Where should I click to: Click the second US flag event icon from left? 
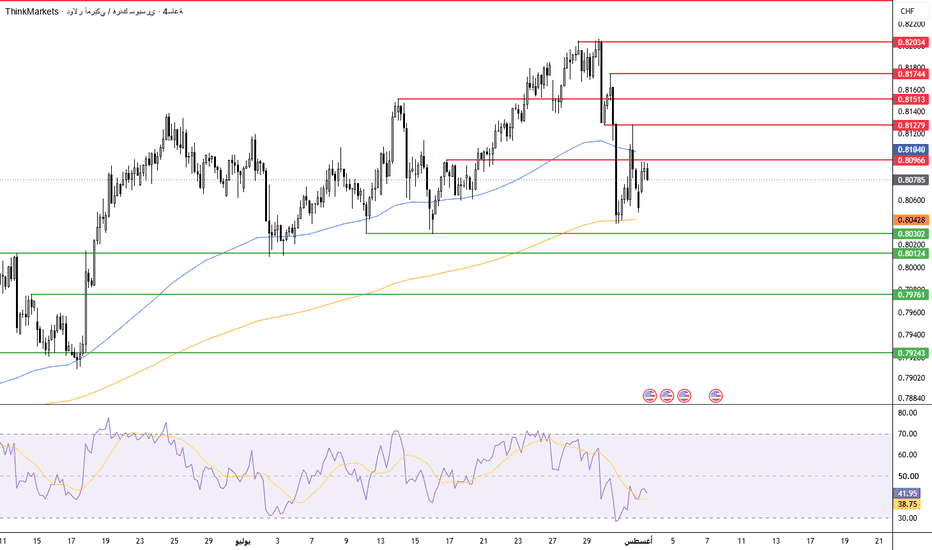(667, 395)
